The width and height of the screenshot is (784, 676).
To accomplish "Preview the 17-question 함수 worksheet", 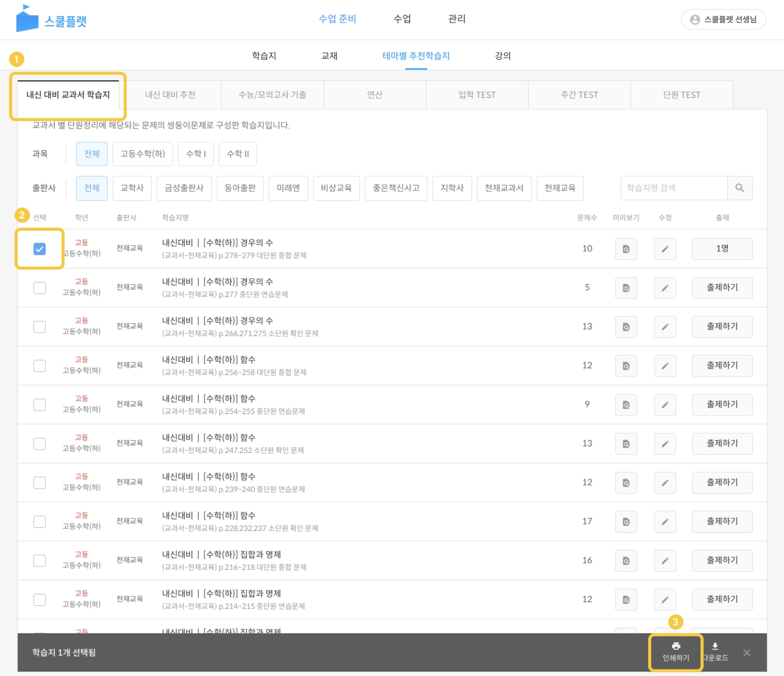I will tap(626, 522).
